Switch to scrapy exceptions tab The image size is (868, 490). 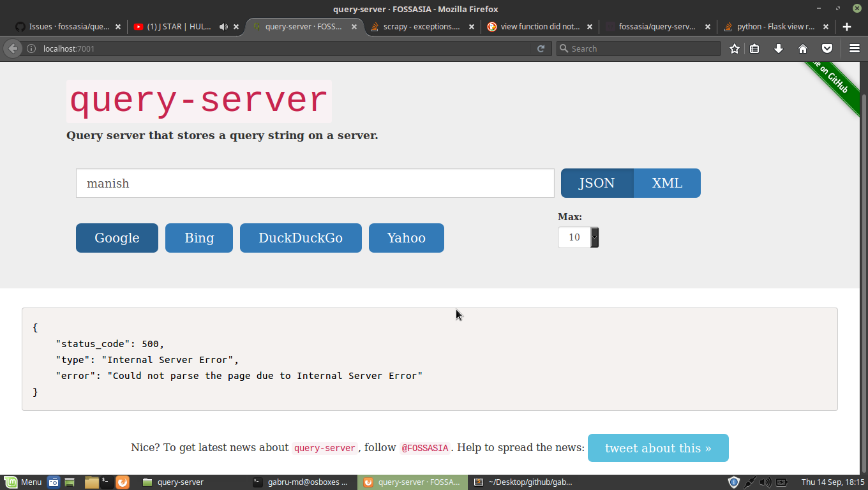tap(421, 27)
